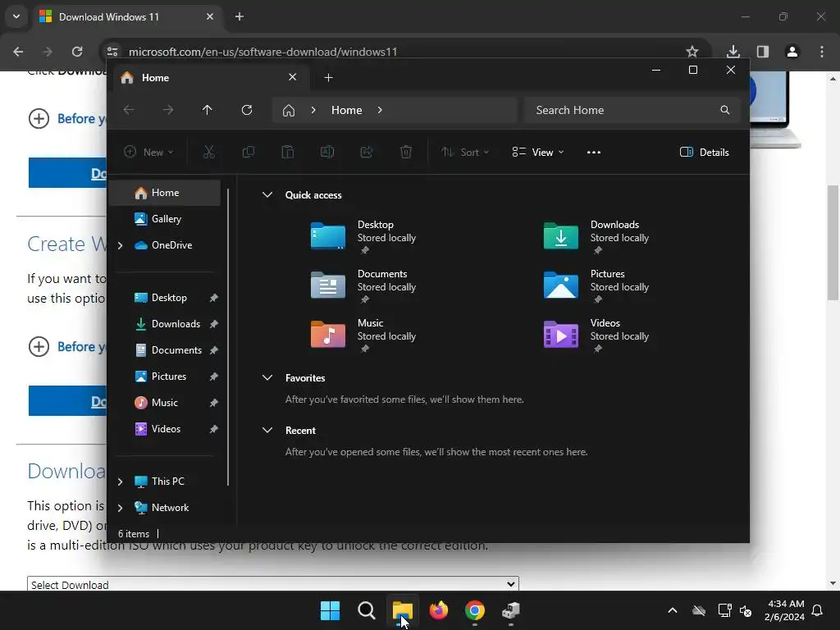Collapse the Recent section
Viewport: 840px width, 630px height.
[267, 430]
